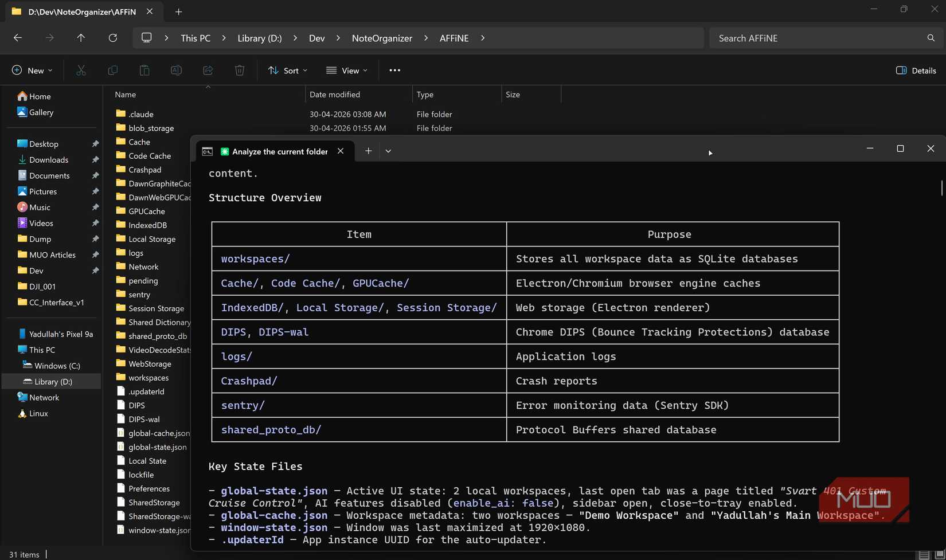The height and width of the screenshot is (560, 946).
Task: Click the Cut scissors icon in toolbar
Action: coord(81,71)
